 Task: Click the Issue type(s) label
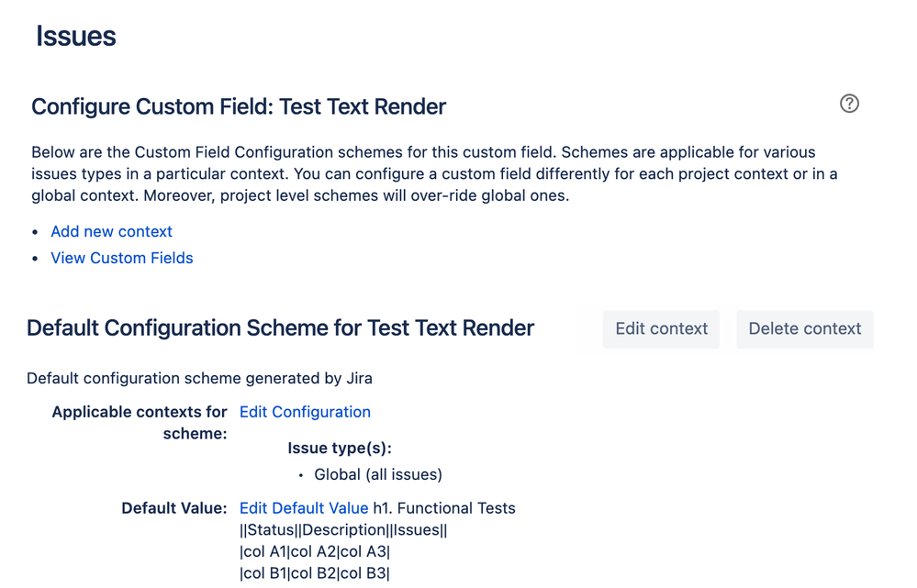[x=340, y=449]
